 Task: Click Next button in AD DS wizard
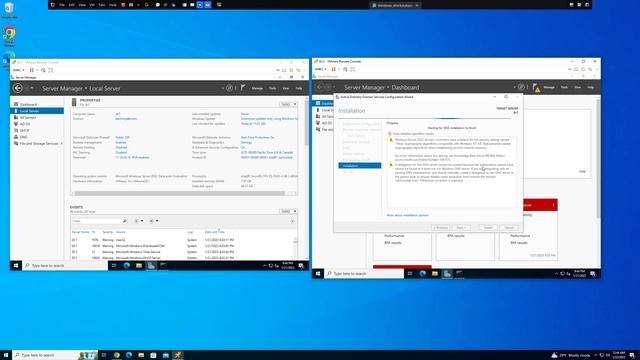pyautogui.click(x=461, y=228)
